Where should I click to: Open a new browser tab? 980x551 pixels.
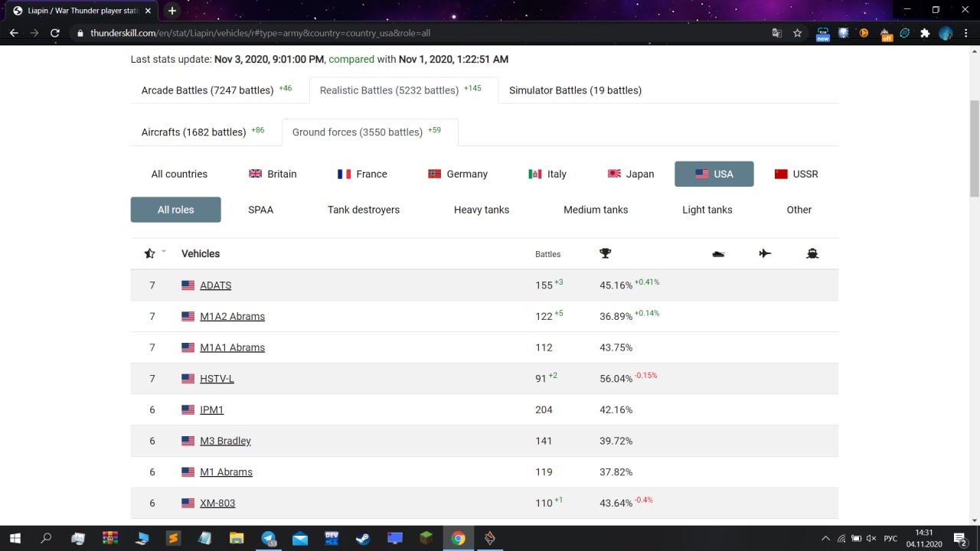coord(172,11)
